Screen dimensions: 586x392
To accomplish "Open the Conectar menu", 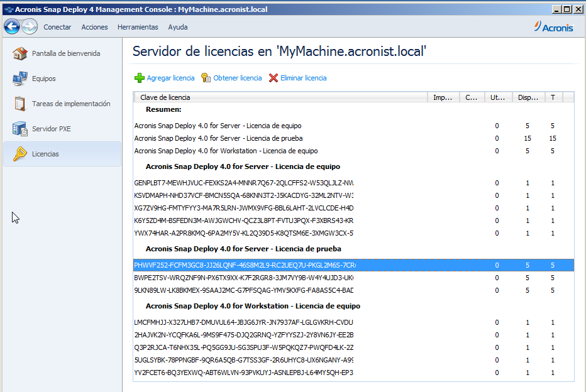I will (57, 27).
